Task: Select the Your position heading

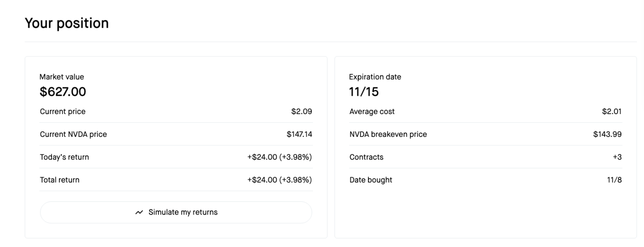Action: (x=67, y=23)
